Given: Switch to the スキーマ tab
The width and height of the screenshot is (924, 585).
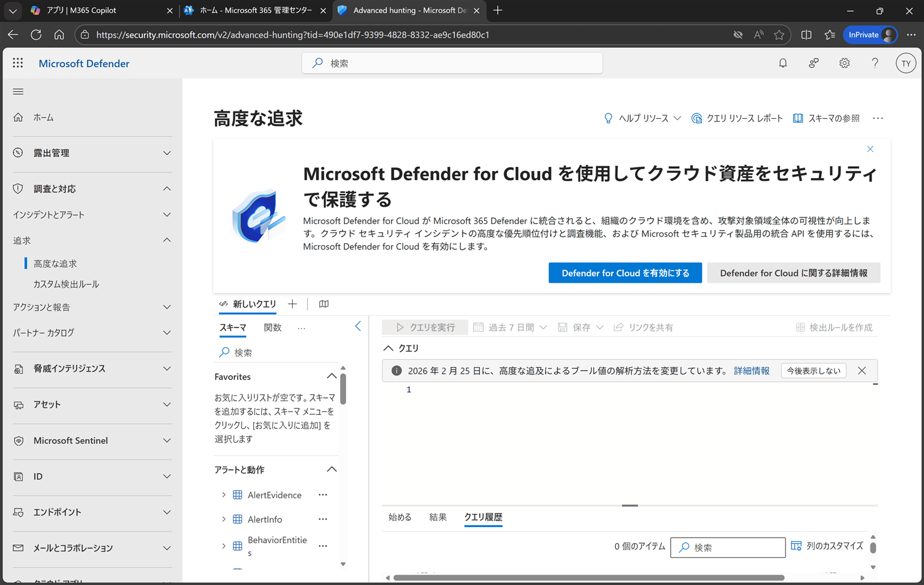Looking at the screenshot, I should pos(233,328).
